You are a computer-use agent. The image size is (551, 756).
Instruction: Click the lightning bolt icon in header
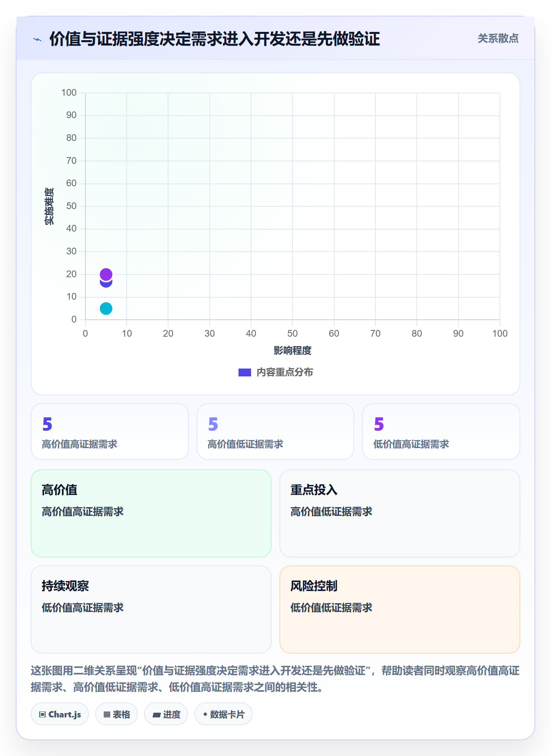37,39
